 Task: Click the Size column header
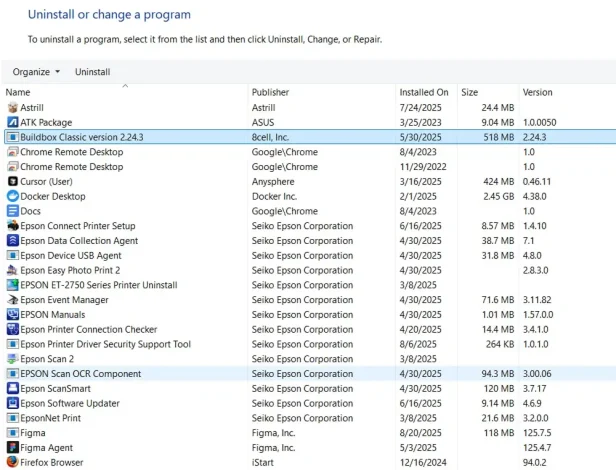(469, 93)
